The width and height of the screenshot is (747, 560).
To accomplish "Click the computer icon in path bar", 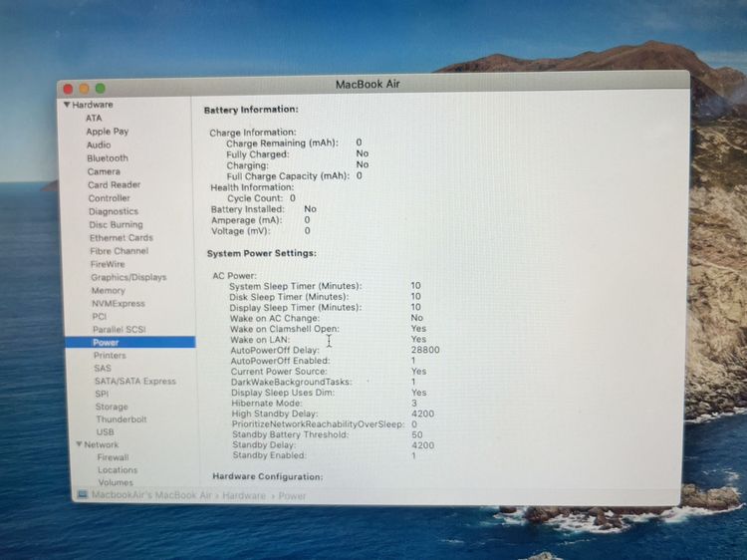I will point(83,494).
